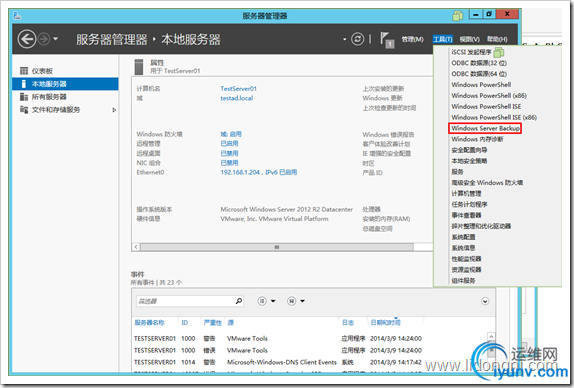Sort by 严重性 column header
This screenshot has width=574, height=388.
click(212, 322)
